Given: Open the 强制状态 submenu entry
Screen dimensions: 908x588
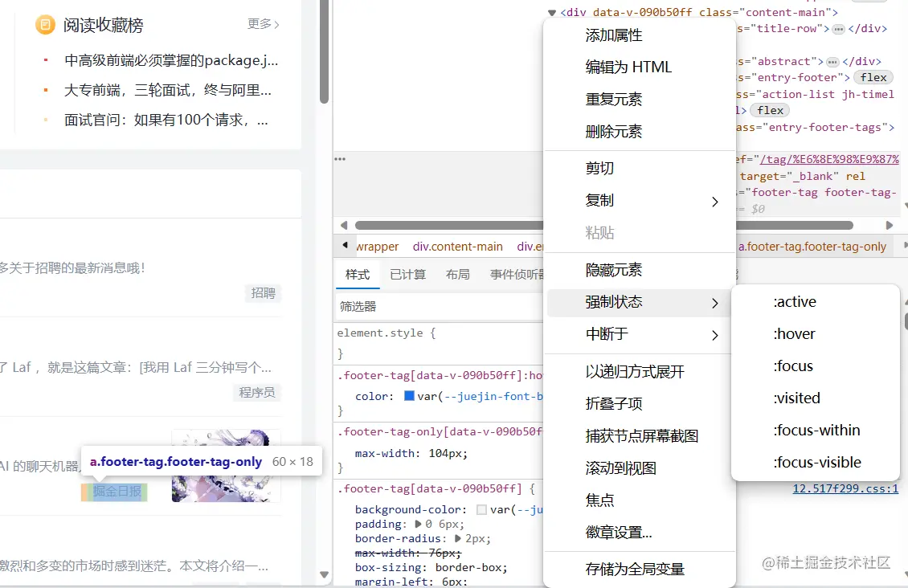Looking at the screenshot, I should 640,302.
